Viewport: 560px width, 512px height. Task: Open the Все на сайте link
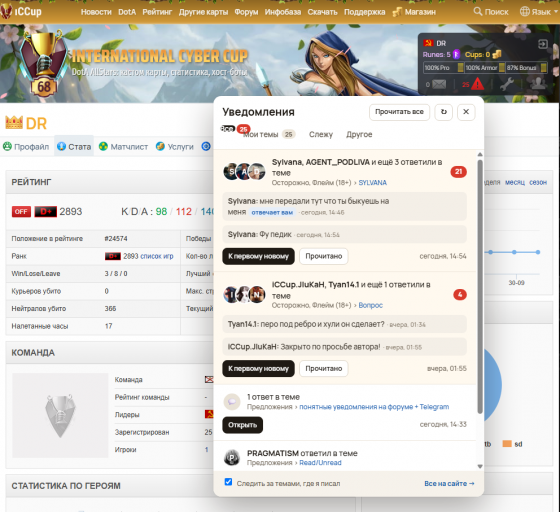pyautogui.click(x=449, y=483)
